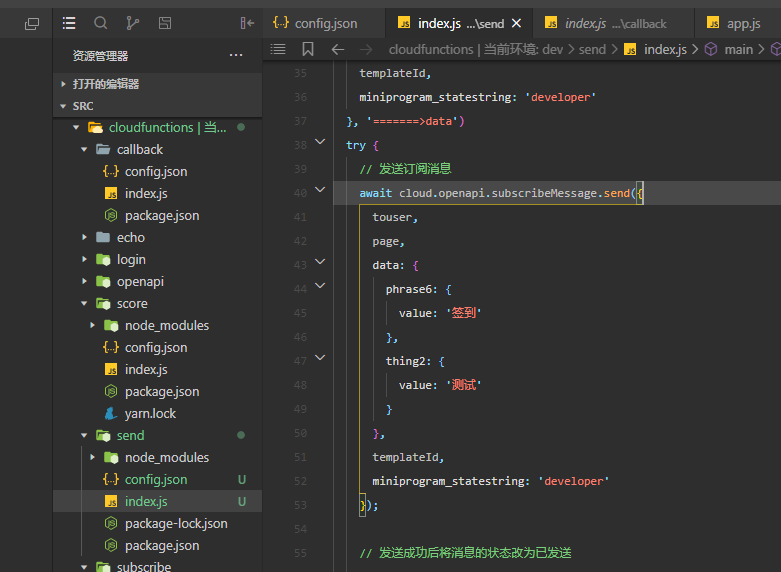Image resolution: width=781 pixels, height=572 pixels.
Task: Click the bookmark icon in the editor toolbar
Action: [x=308, y=49]
